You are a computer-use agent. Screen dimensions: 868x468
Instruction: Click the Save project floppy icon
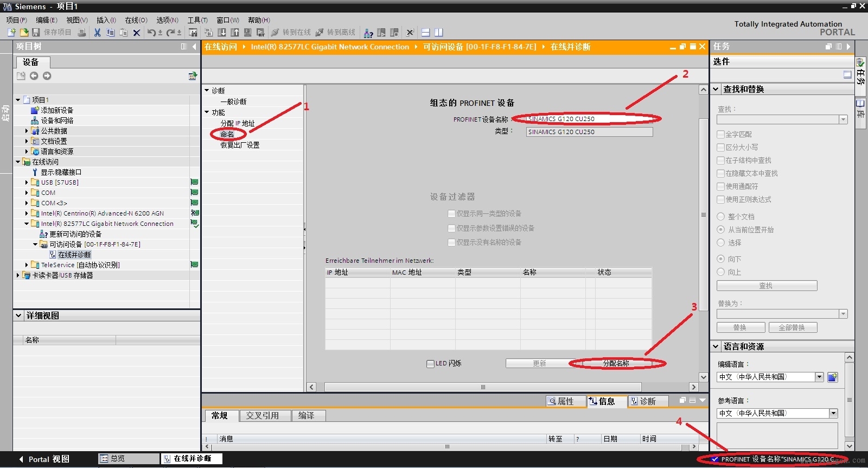[x=36, y=33]
